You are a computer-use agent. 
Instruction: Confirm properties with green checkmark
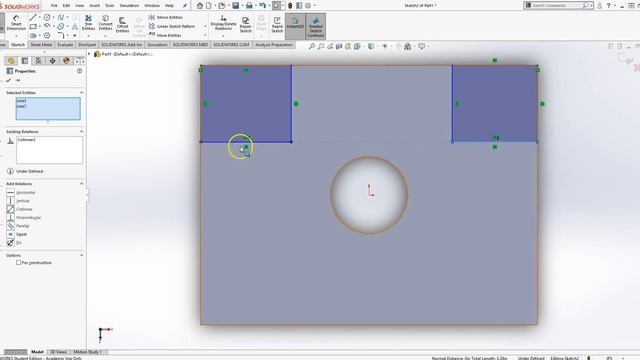[x=9, y=80]
